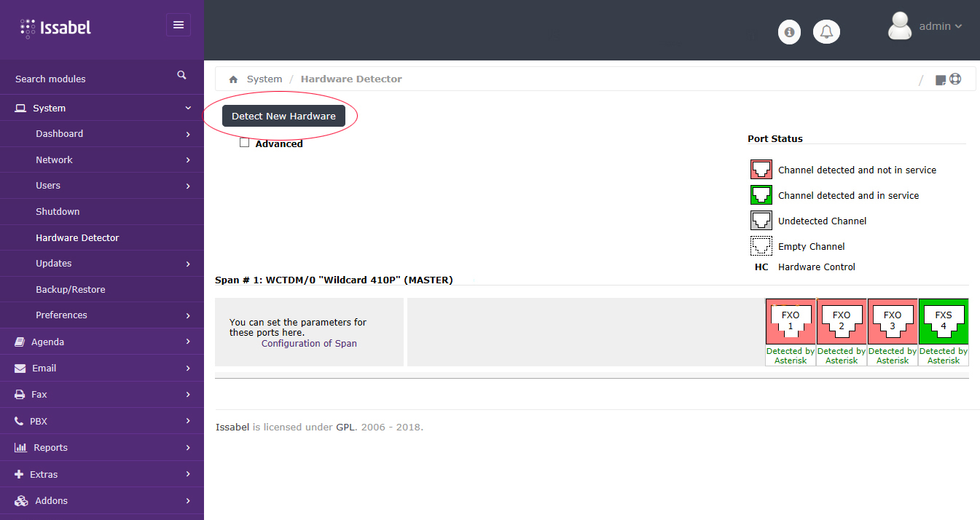This screenshot has width=980, height=520.
Task: Expand the Network submenu arrow
Action: pyautogui.click(x=188, y=160)
